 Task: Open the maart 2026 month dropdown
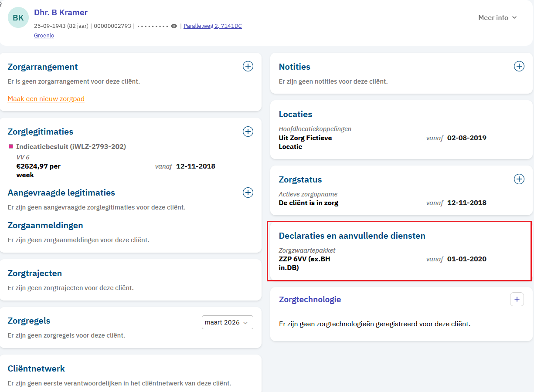click(x=228, y=322)
